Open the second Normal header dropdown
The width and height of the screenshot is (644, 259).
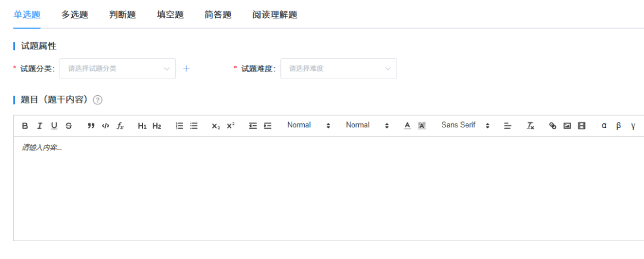point(367,126)
